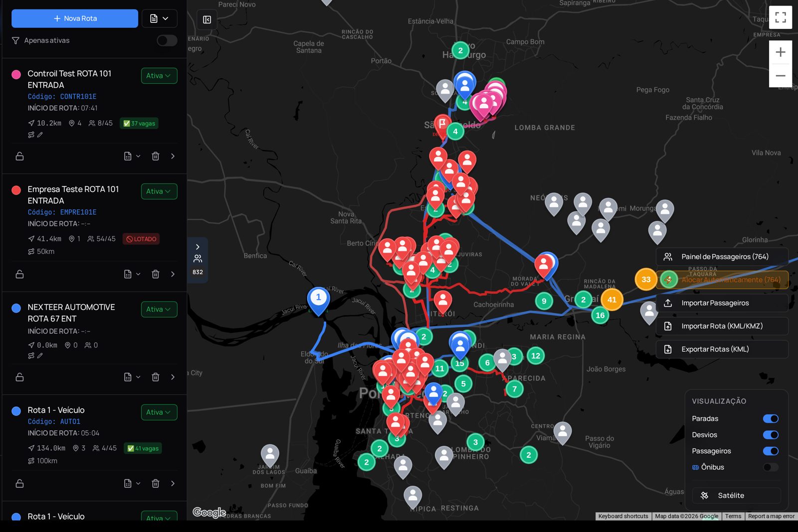Open Keyboard shortcuts link
The image size is (798, 532).
(623, 517)
